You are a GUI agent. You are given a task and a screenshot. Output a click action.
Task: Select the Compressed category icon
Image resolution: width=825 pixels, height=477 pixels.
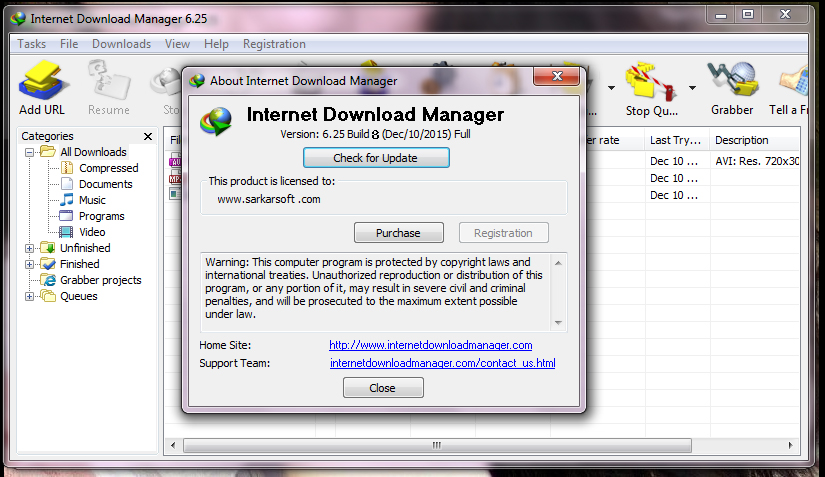(67, 168)
